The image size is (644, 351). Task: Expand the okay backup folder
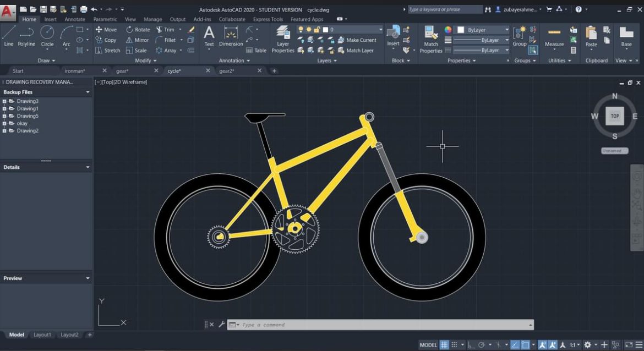tap(4, 123)
